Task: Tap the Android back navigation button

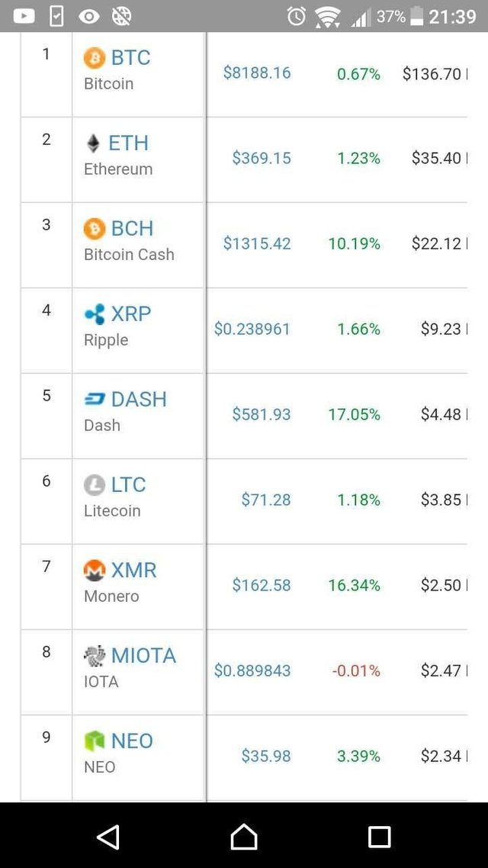Action: coord(108,837)
